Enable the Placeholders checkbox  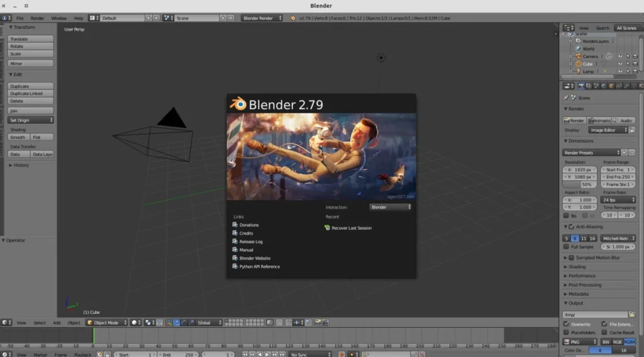pyautogui.click(x=567, y=332)
